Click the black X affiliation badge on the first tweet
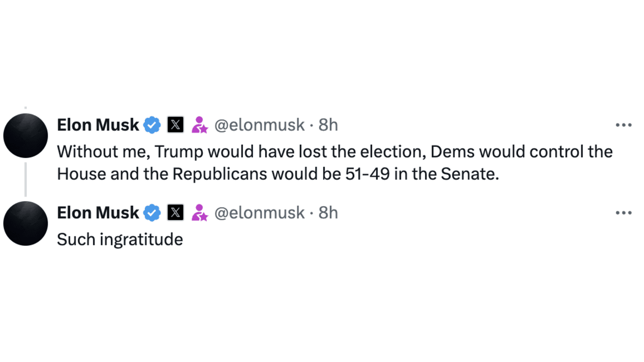644x362 pixels. pos(175,125)
